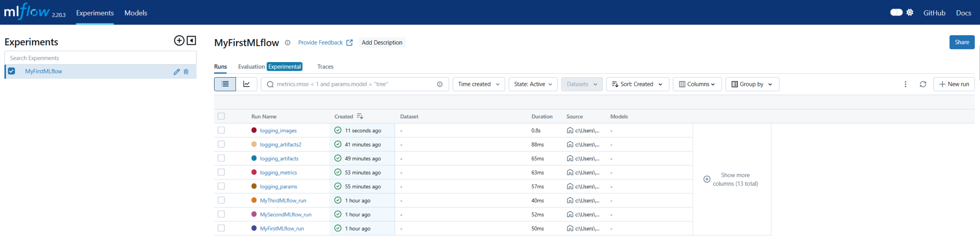Click the Created column sort arrow icon
This screenshot has width=980, height=241.
coord(359,116)
